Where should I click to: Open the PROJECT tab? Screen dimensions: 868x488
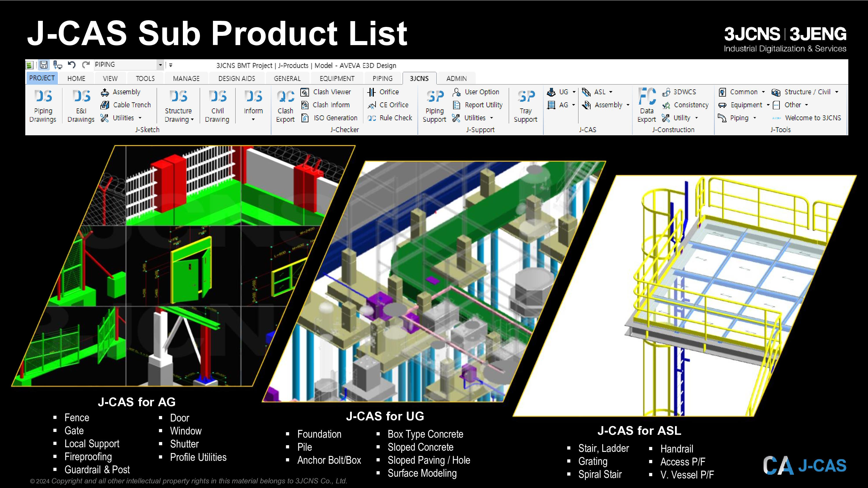coord(42,78)
